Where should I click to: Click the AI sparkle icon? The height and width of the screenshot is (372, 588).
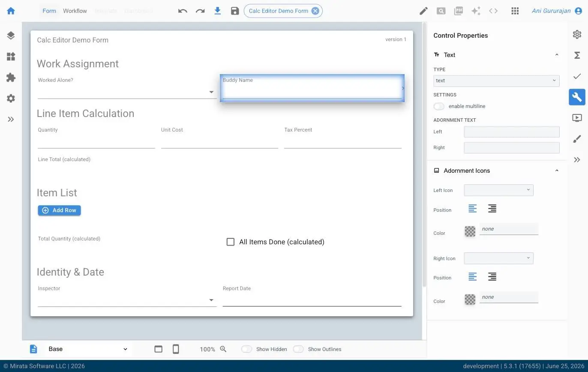pyautogui.click(x=476, y=11)
